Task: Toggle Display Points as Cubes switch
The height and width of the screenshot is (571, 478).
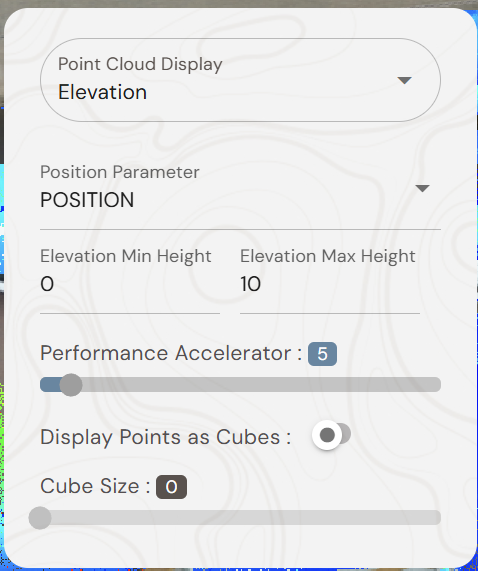Action: [x=331, y=435]
